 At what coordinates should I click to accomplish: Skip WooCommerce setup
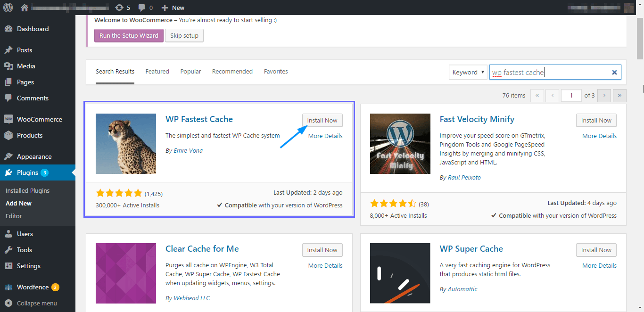184,35
